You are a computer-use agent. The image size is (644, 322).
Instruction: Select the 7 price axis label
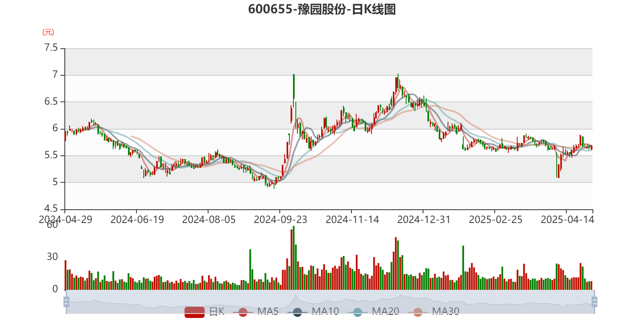point(55,75)
